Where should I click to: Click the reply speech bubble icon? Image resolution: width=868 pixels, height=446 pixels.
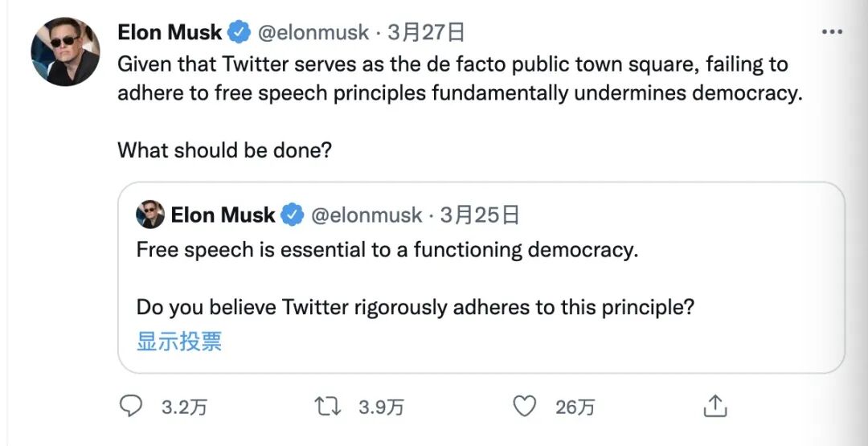130,407
